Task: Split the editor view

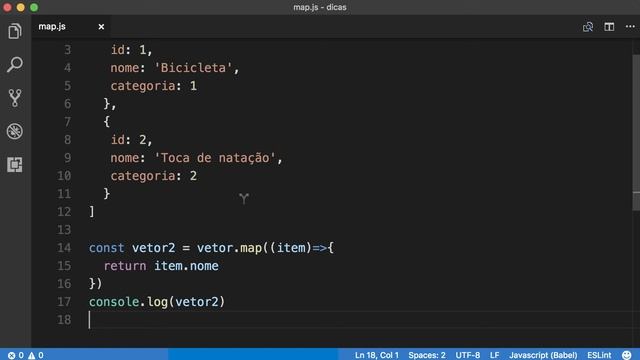Action: (x=609, y=27)
